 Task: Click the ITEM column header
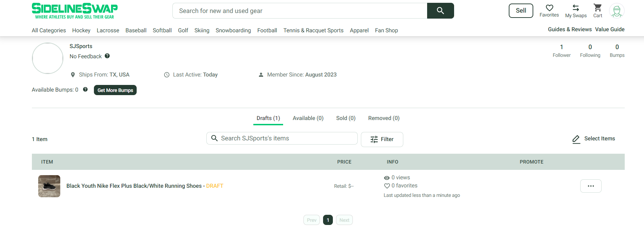[x=47, y=162]
